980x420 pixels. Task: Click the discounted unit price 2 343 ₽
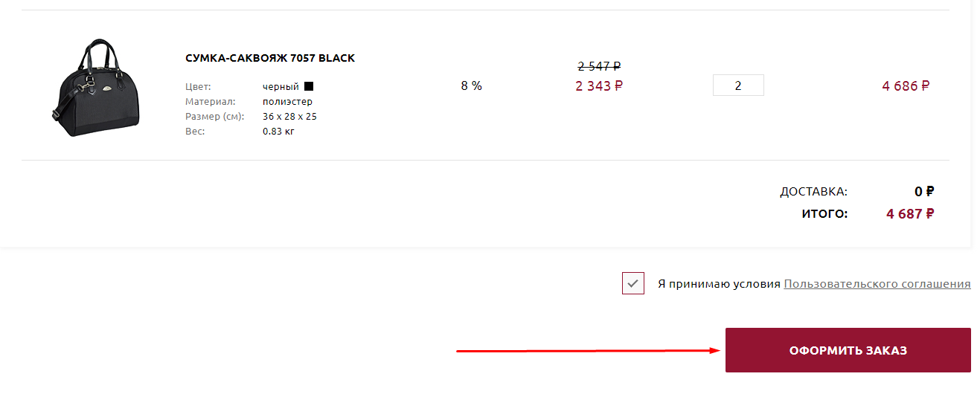(x=599, y=85)
